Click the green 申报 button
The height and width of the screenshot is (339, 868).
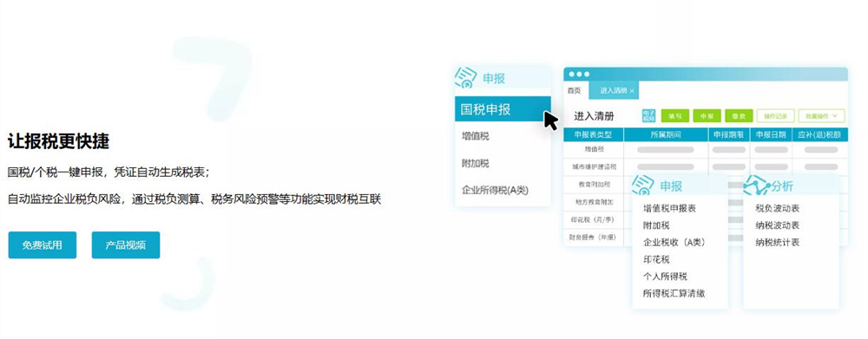pyautogui.click(x=707, y=116)
